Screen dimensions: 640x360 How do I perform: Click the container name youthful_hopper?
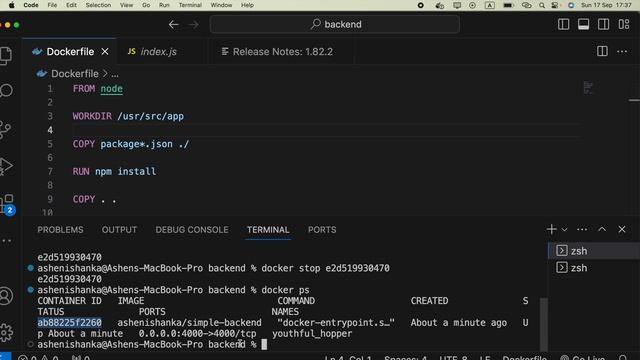[312, 334]
